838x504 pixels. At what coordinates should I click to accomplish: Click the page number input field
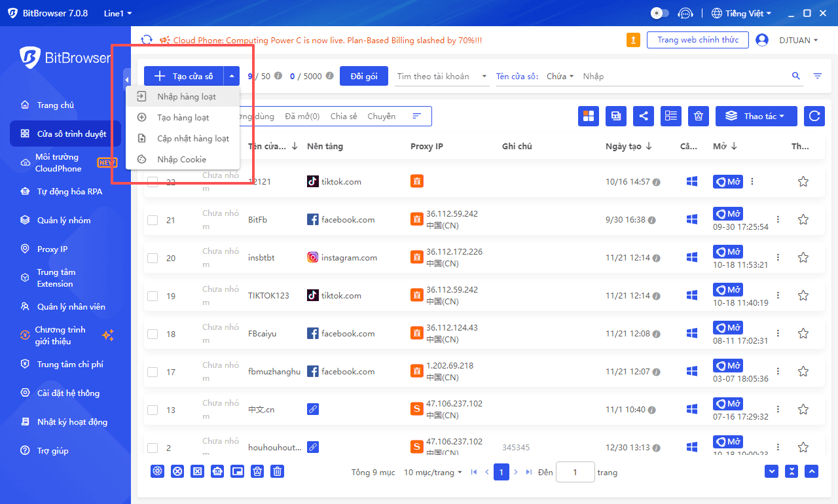point(575,472)
